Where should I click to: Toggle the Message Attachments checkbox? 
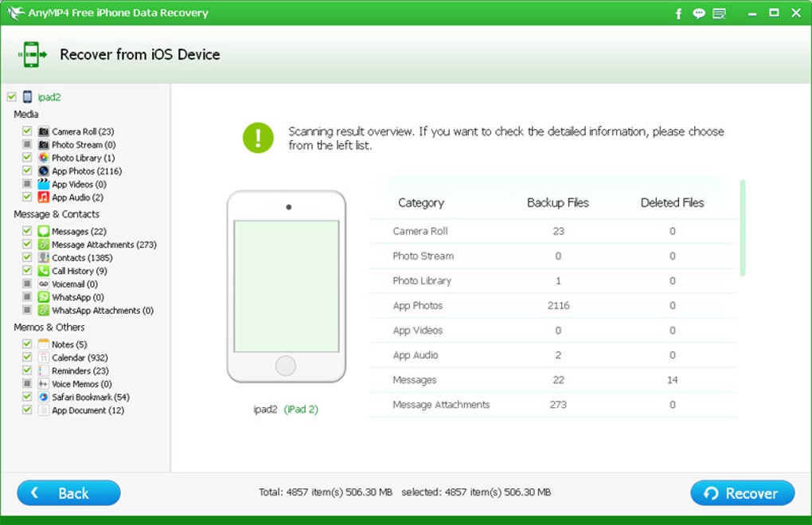(27, 244)
